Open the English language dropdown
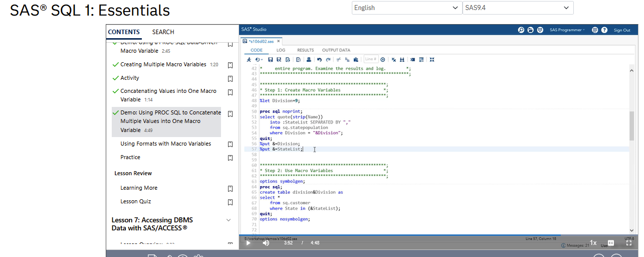The image size is (644, 257). tap(406, 8)
